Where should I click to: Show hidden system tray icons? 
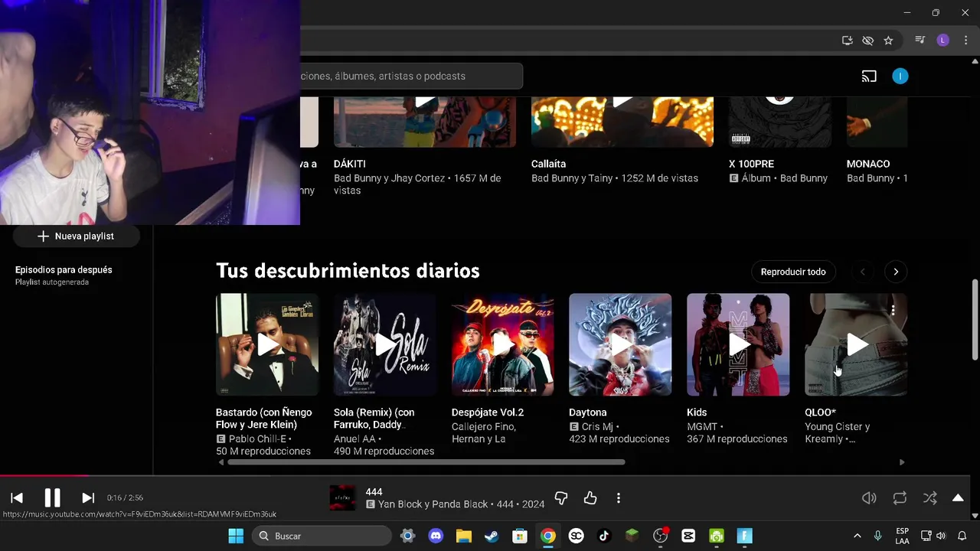click(857, 536)
